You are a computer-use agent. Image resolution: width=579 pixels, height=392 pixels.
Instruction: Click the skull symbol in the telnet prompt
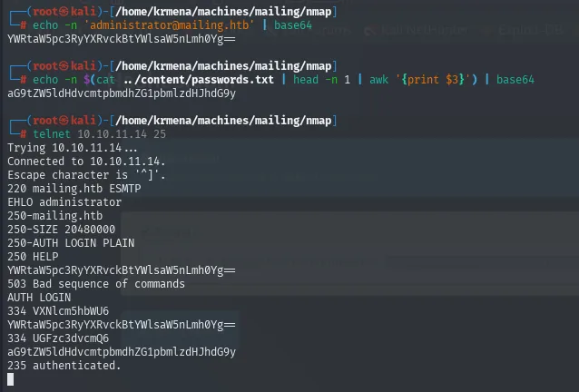click(x=64, y=121)
